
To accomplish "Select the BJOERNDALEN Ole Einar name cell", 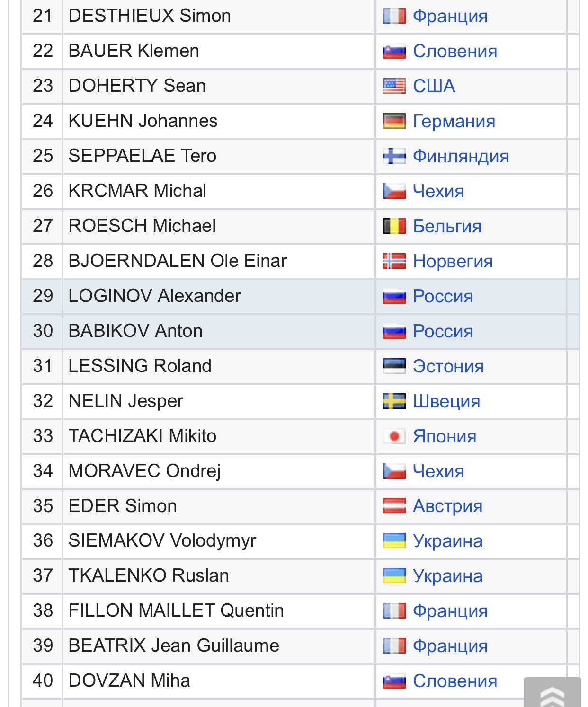I will point(219,261).
